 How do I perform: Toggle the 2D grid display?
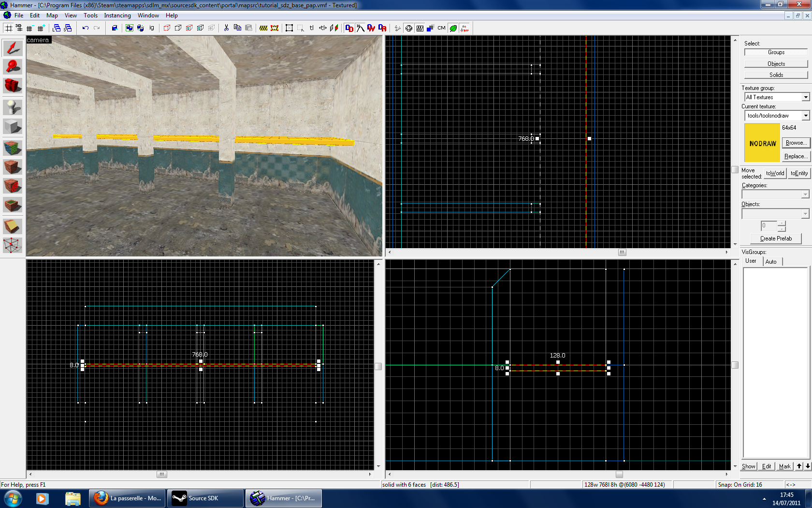tap(9, 28)
